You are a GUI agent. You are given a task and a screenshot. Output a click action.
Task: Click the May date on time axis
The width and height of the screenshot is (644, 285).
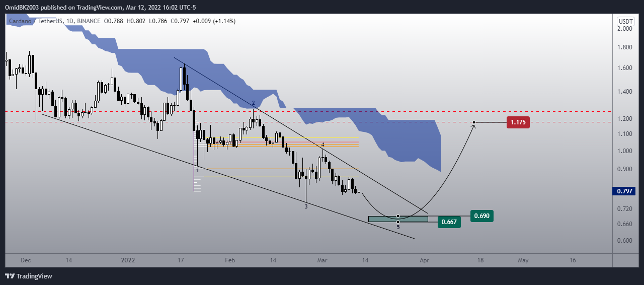click(523, 260)
